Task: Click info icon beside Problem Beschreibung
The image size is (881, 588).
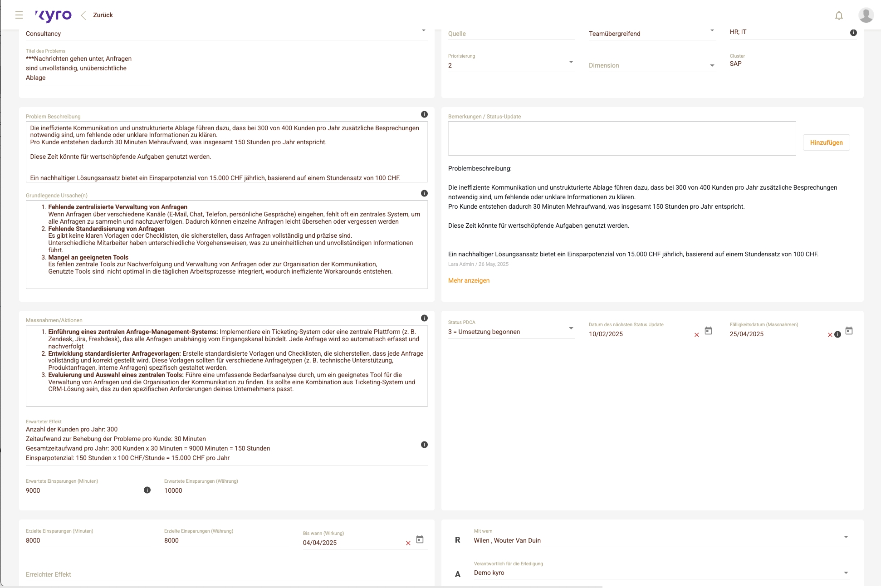Action: 424,114
